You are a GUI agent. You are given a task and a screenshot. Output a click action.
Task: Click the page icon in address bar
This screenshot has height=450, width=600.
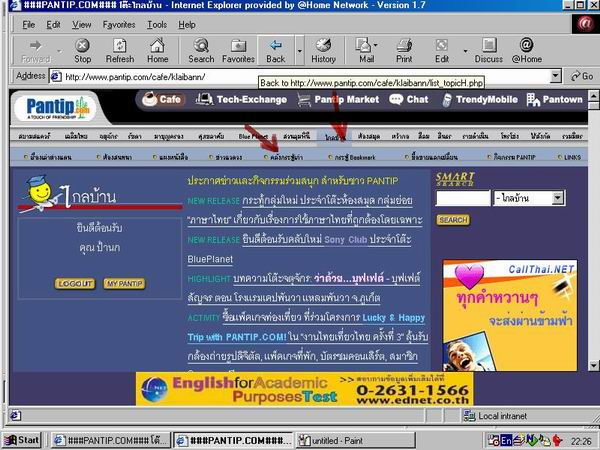click(x=56, y=77)
